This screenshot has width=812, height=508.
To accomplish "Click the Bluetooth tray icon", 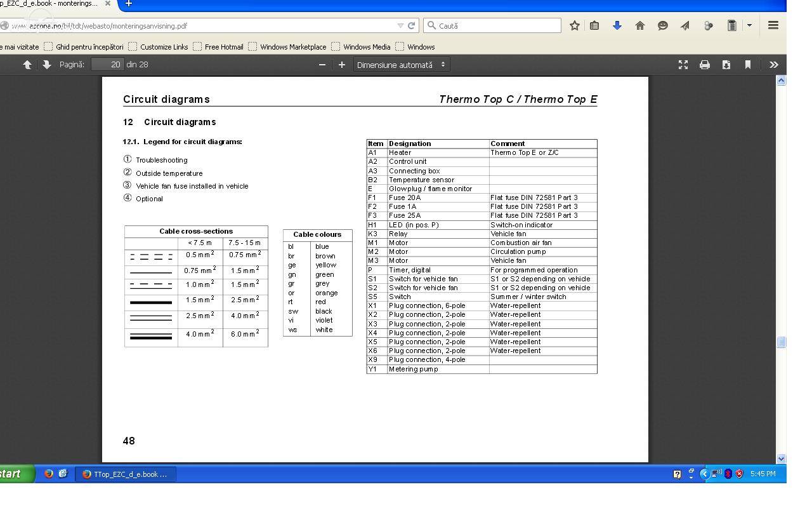I will tap(728, 474).
